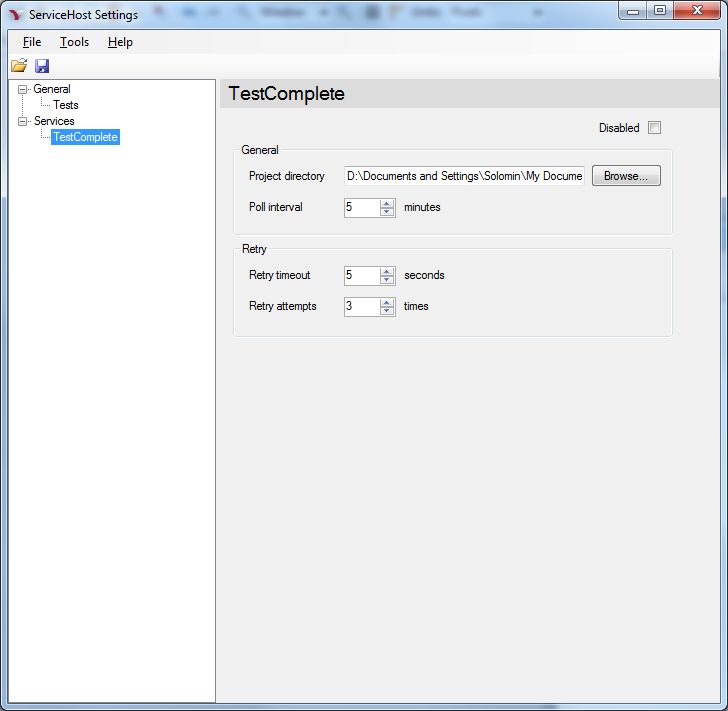
Task: Save settings with the floppy disk icon
Action: [42, 66]
